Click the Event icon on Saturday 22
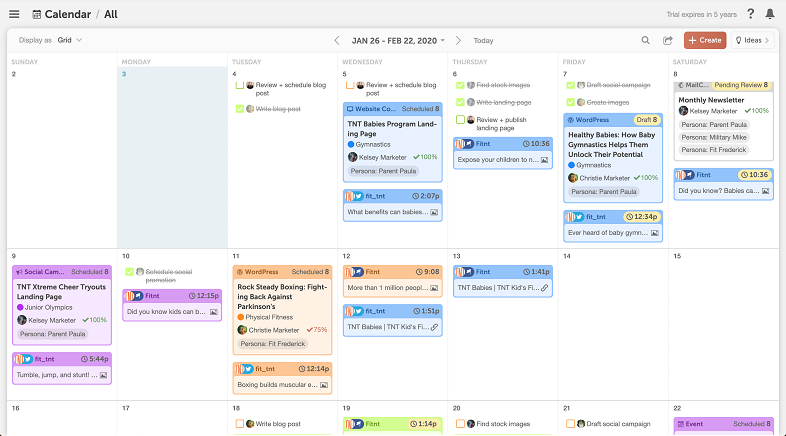 [x=681, y=424]
